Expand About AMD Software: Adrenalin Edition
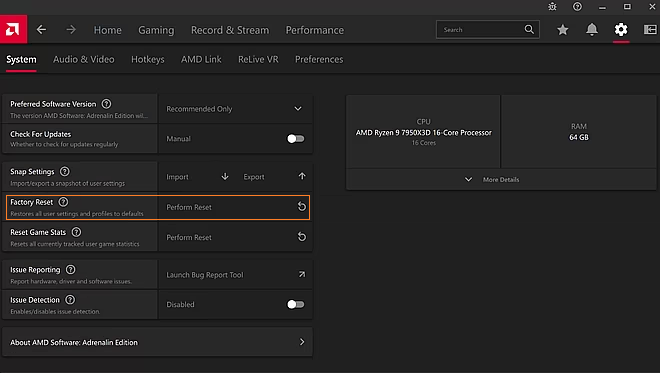Screen dimensions: 660x373 pyautogui.click(x=157, y=342)
